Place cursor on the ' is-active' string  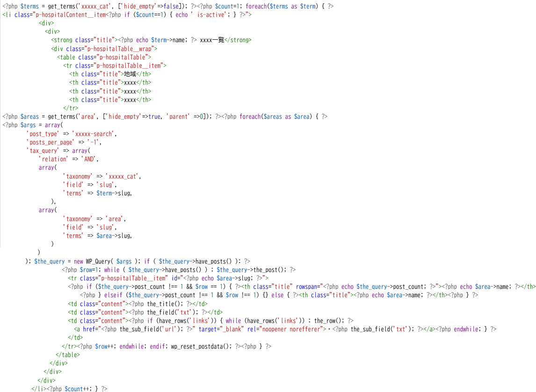tap(205, 15)
